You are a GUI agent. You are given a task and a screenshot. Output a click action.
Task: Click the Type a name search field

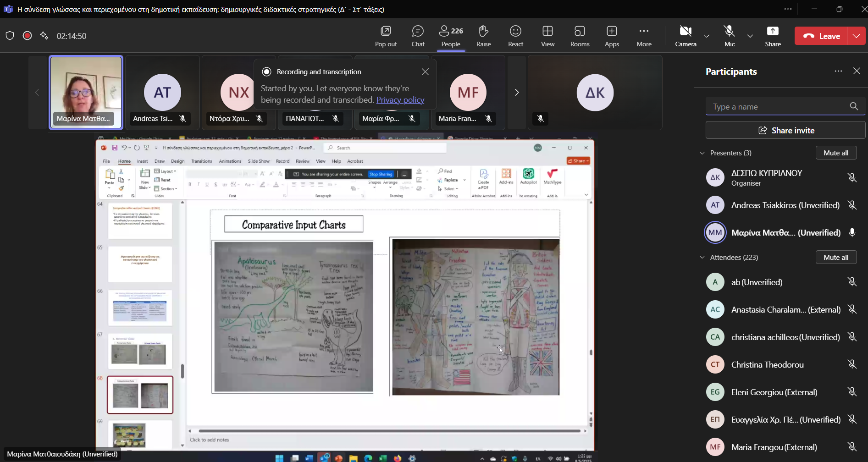click(x=777, y=107)
